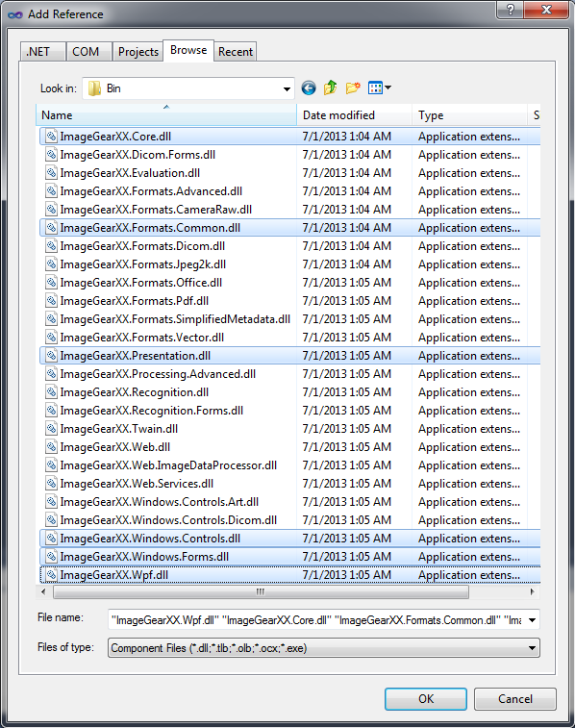Image resolution: width=575 pixels, height=728 pixels.
Task: Click the ImageGearXX.Processing.Advanced.dll file icon
Action: pos(52,374)
